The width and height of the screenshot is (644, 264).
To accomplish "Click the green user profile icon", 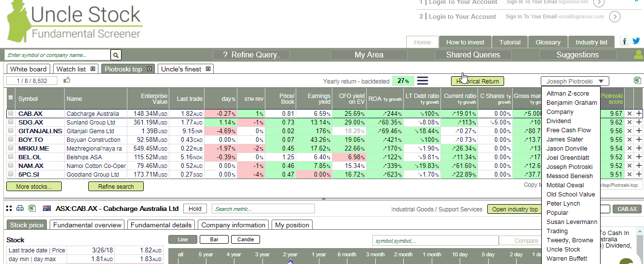I will click(638, 55).
